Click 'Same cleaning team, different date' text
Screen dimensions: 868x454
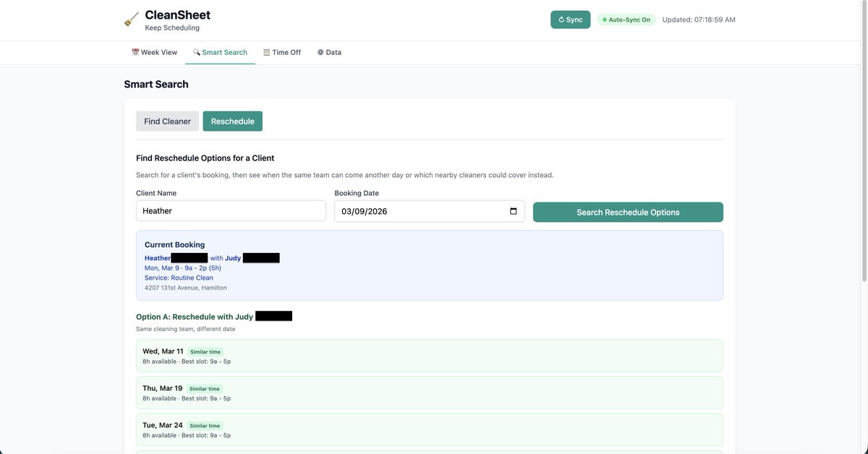186,329
